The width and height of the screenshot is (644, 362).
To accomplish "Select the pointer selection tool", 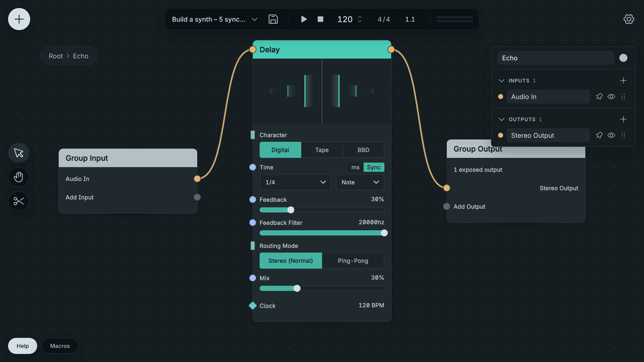I will tap(19, 153).
